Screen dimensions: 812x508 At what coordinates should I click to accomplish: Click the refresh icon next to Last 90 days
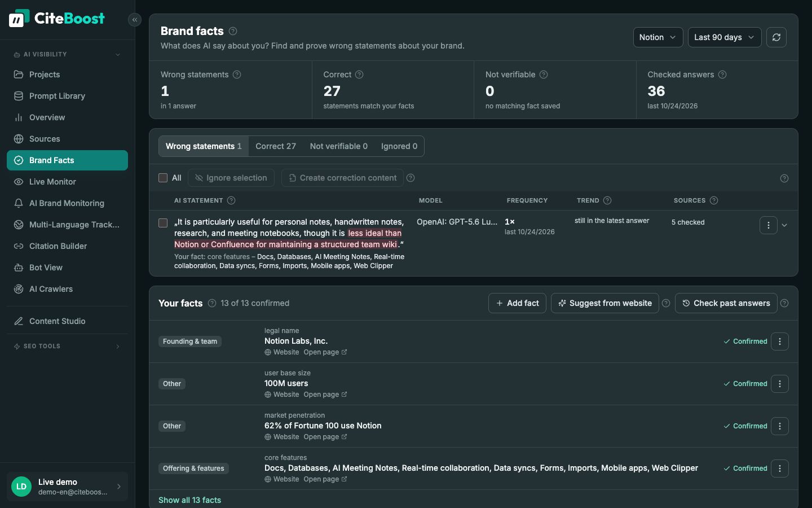point(776,37)
